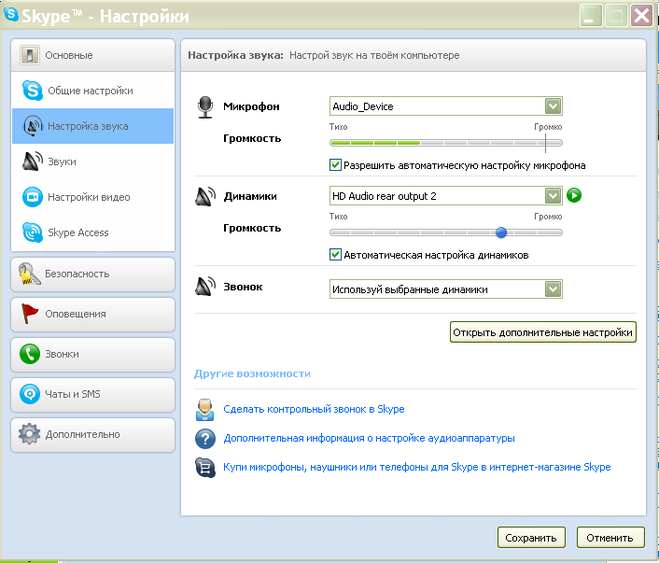
Task: Click the microphone volume level bar
Action: (445, 143)
